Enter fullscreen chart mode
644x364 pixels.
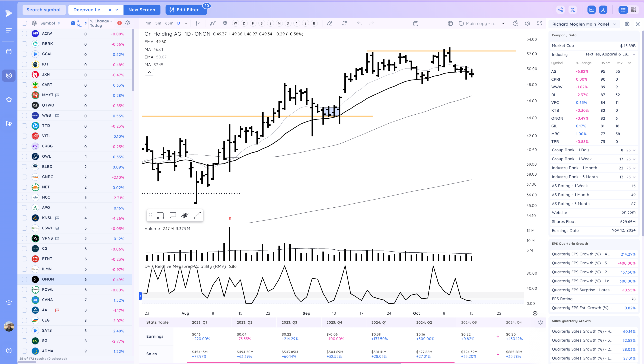(540, 23)
